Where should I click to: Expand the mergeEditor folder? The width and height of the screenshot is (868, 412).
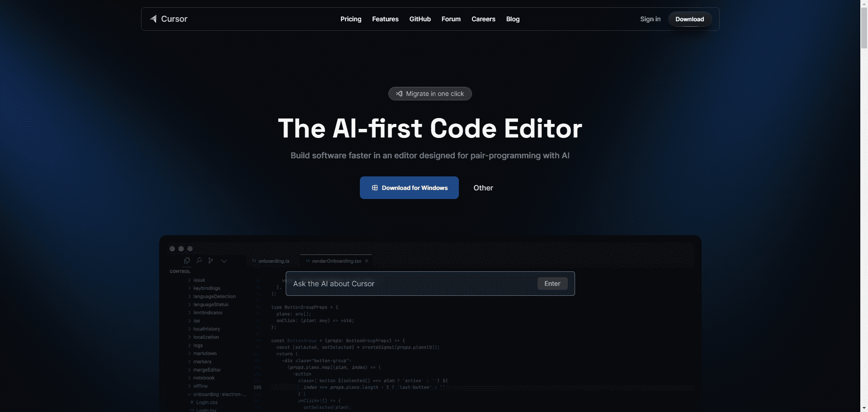204,369
